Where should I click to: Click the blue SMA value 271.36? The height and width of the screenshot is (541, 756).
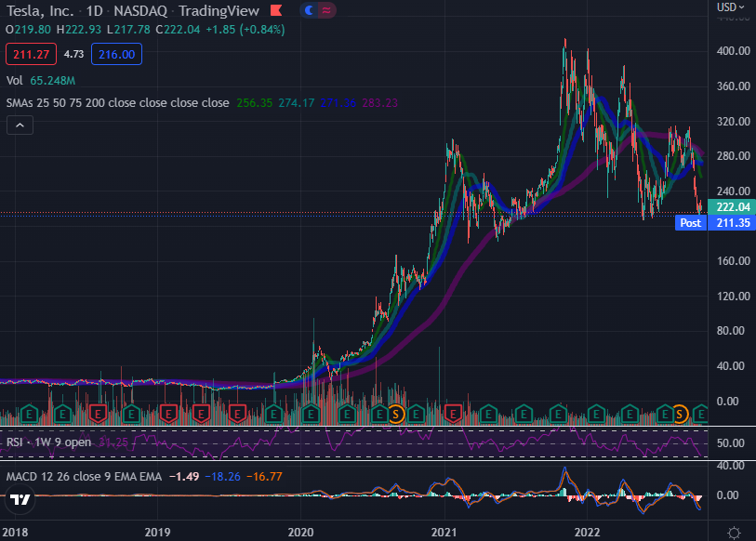338,102
